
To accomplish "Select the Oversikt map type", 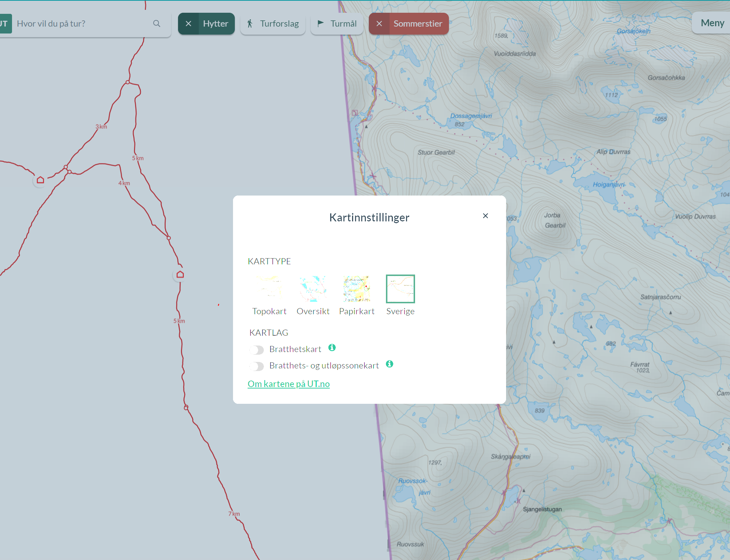I will [313, 289].
